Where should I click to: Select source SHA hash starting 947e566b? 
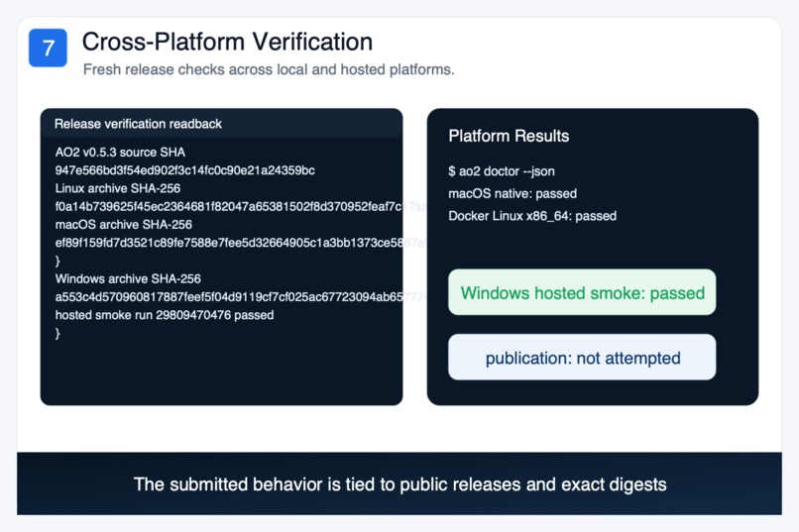pos(185,170)
